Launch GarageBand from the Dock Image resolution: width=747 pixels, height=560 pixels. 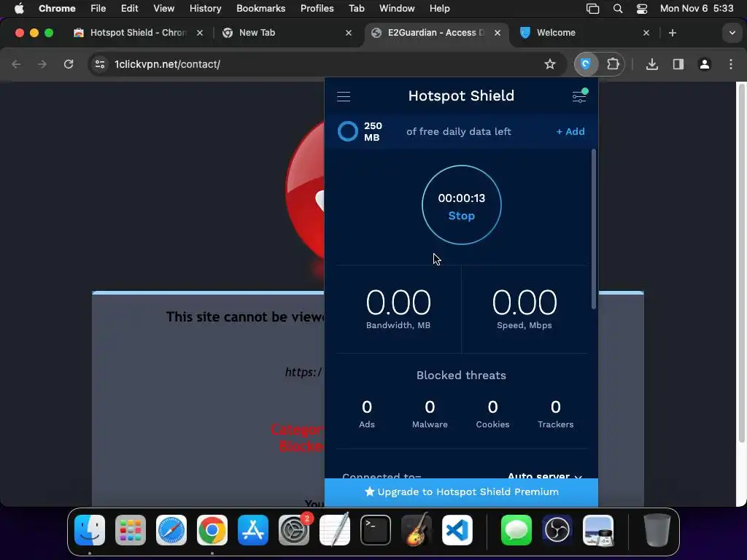(417, 530)
